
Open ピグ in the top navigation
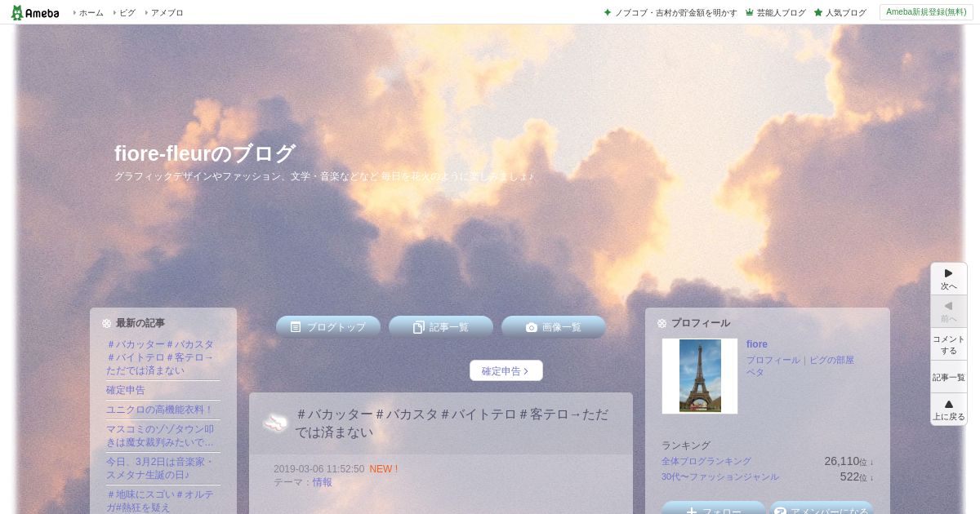tap(127, 12)
